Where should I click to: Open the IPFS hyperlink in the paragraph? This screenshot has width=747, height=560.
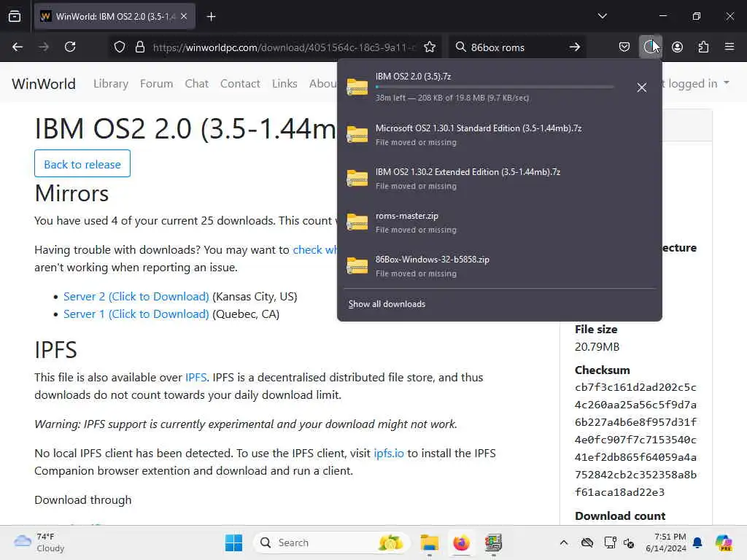(196, 378)
